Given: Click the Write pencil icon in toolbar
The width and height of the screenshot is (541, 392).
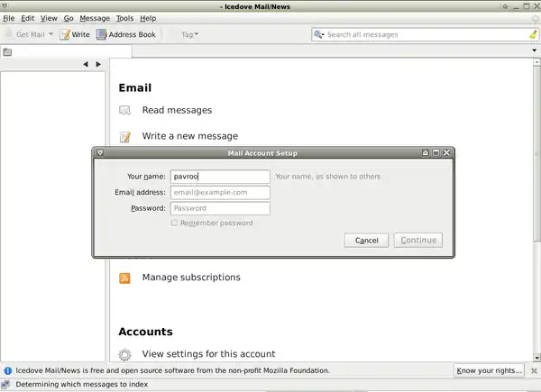Looking at the screenshot, I should click(65, 35).
